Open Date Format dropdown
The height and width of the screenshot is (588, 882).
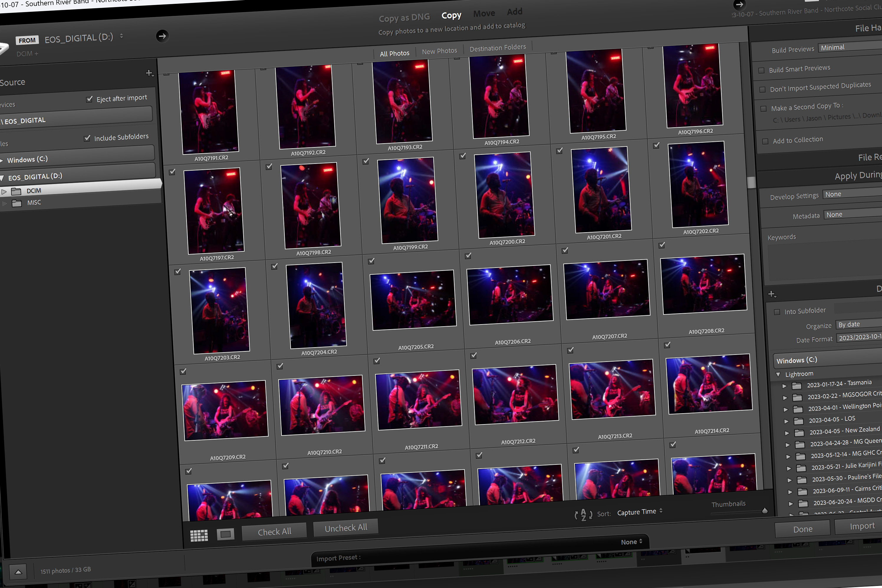point(859,337)
